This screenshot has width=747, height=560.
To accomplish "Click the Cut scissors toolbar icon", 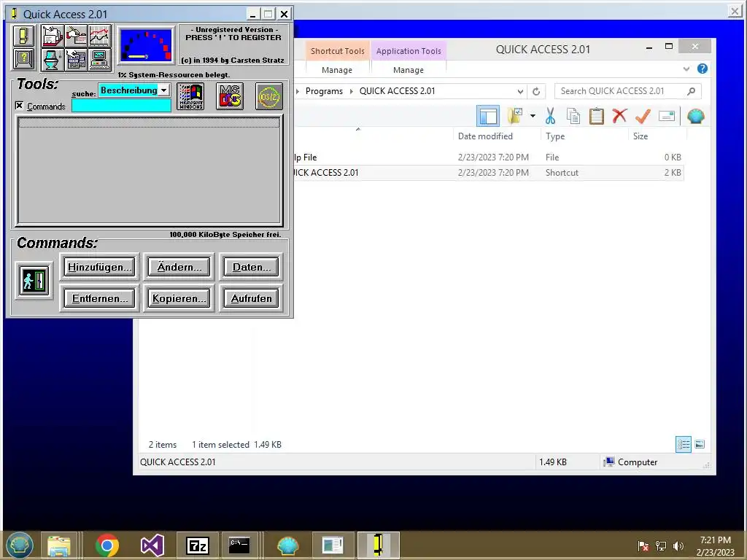I will click(x=550, y=116).
